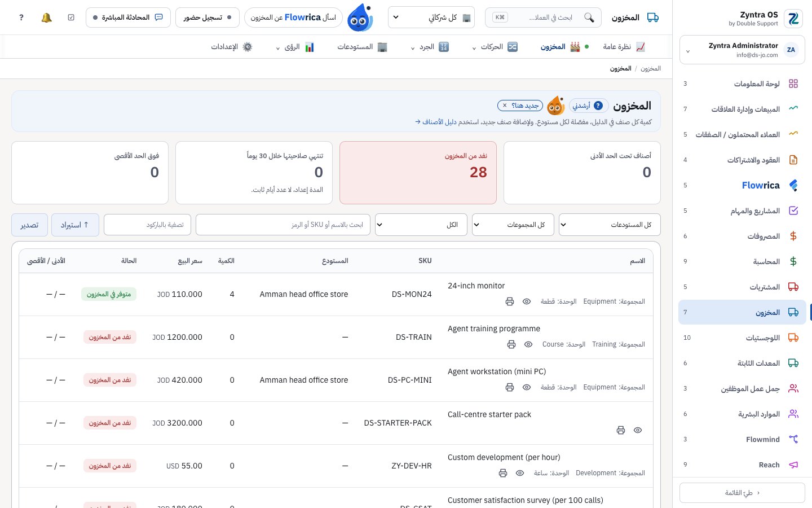Click the barcode filter field
The width and height of the screenshot is (812, 508).
(x=147, y=225)
